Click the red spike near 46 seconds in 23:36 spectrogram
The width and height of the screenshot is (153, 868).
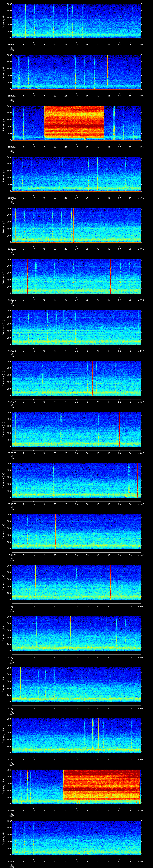110,276
